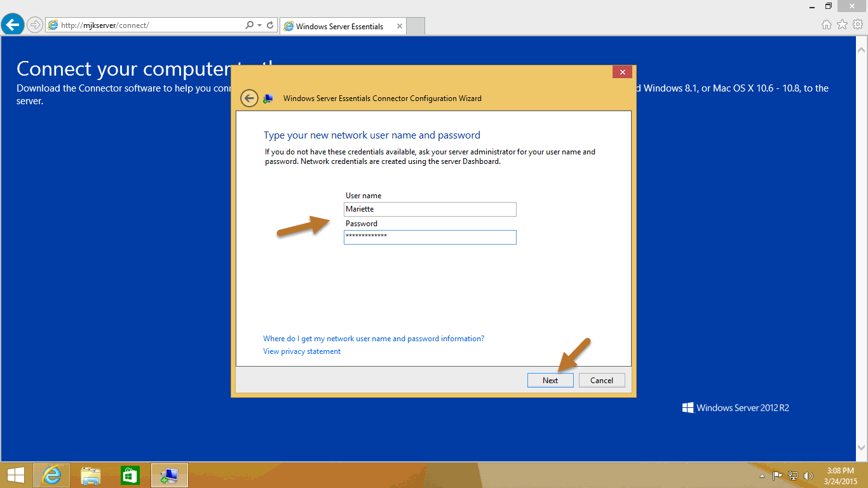Open a new blank browser tab

(415, 26)
